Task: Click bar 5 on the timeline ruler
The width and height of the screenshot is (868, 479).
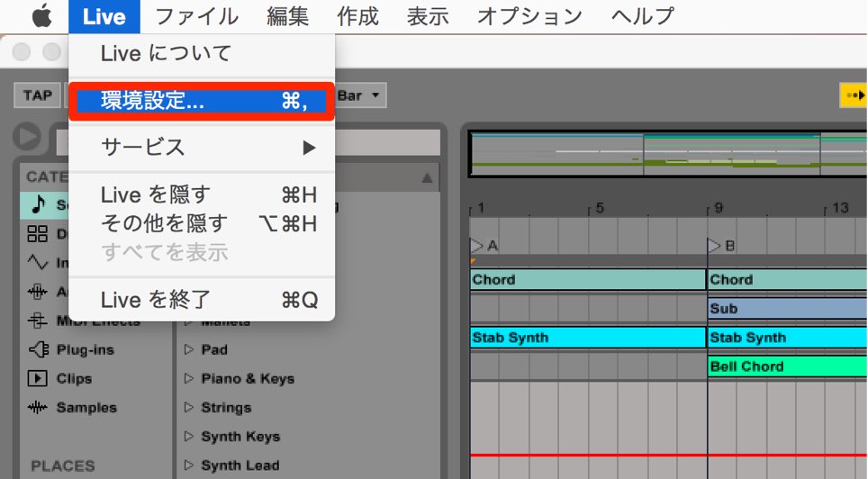Action: tap(599, 208)
